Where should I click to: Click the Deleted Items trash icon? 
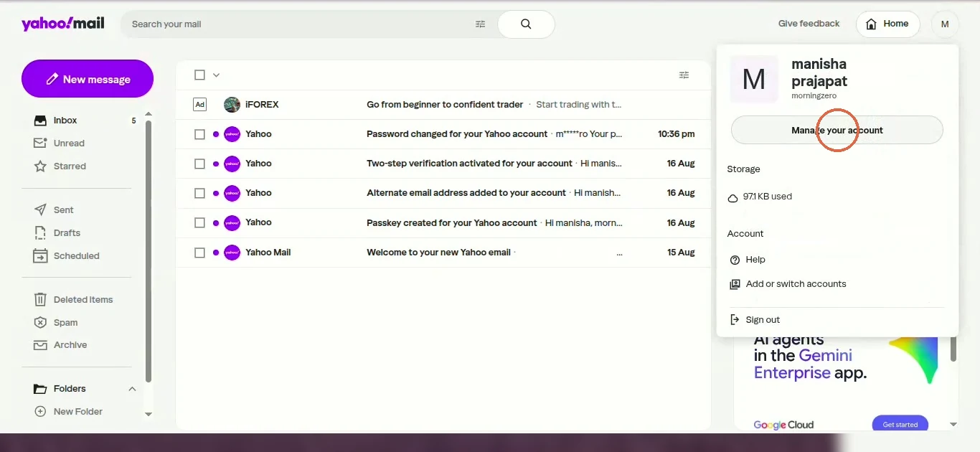(40, 300)
